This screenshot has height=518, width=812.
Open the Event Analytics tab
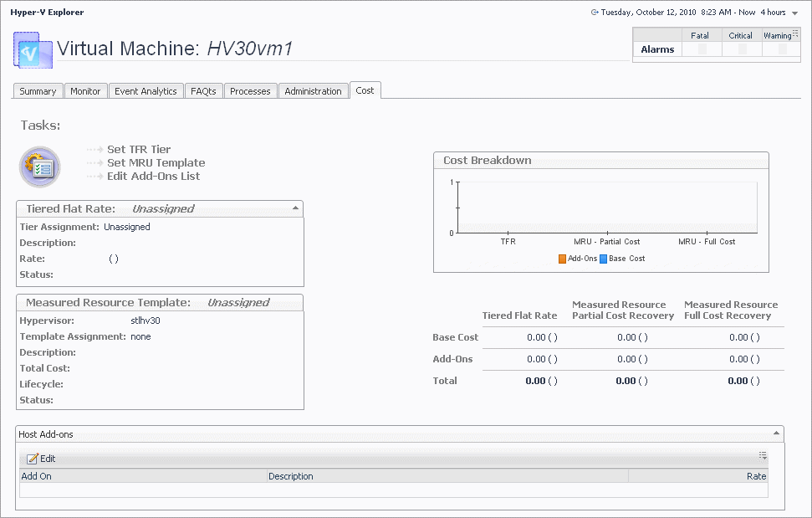[146, 91]
